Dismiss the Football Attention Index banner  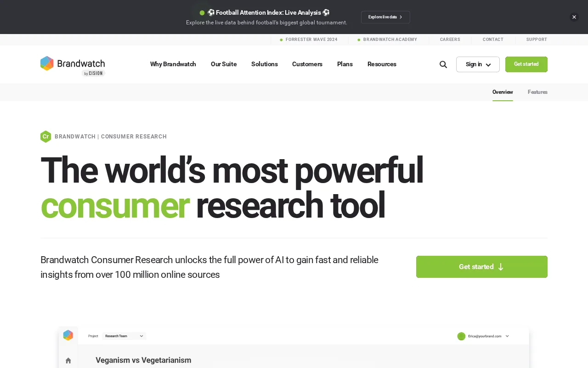click(574, 17)
